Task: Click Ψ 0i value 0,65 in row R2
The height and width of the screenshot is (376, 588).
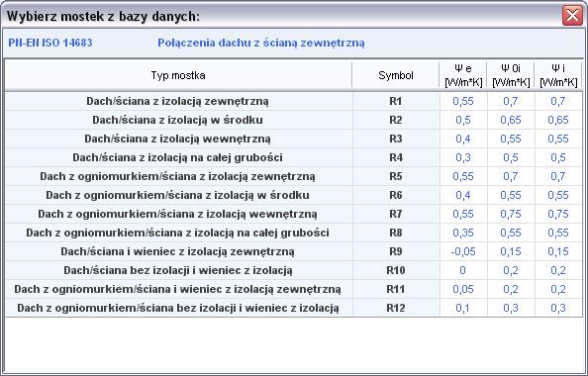Action: (511, 120)
